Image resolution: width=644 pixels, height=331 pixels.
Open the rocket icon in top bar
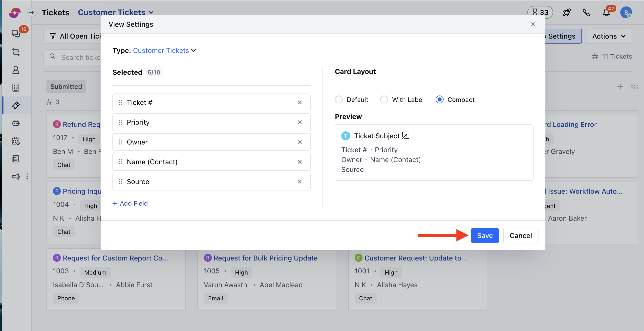point(566,13)
